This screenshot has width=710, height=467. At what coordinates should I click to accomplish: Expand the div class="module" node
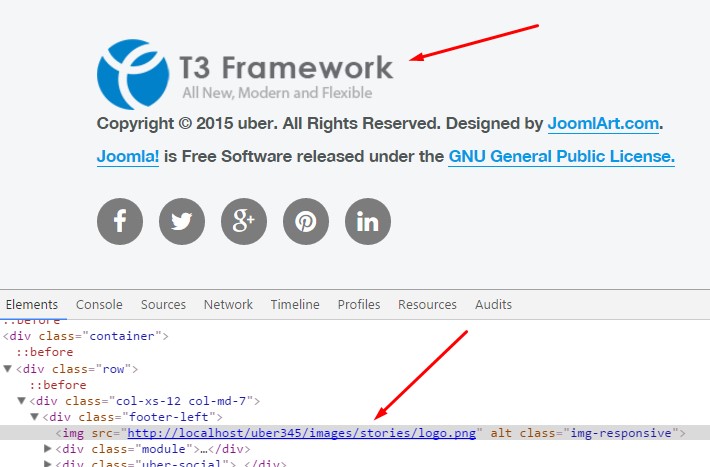tap(48, 449)
